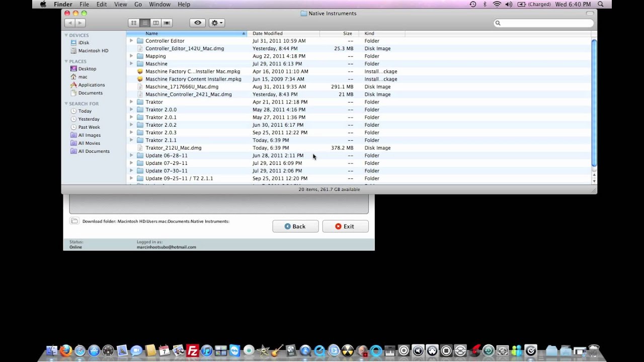
Task: Select Applications in the sidebar
Action: [x=92, y=85]
